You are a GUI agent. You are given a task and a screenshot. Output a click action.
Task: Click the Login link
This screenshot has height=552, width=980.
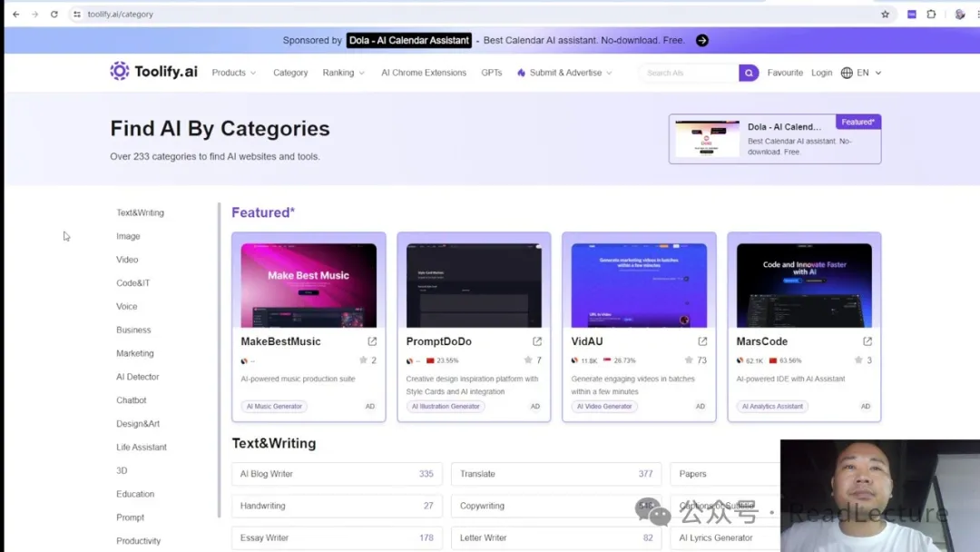pos(821,73)
